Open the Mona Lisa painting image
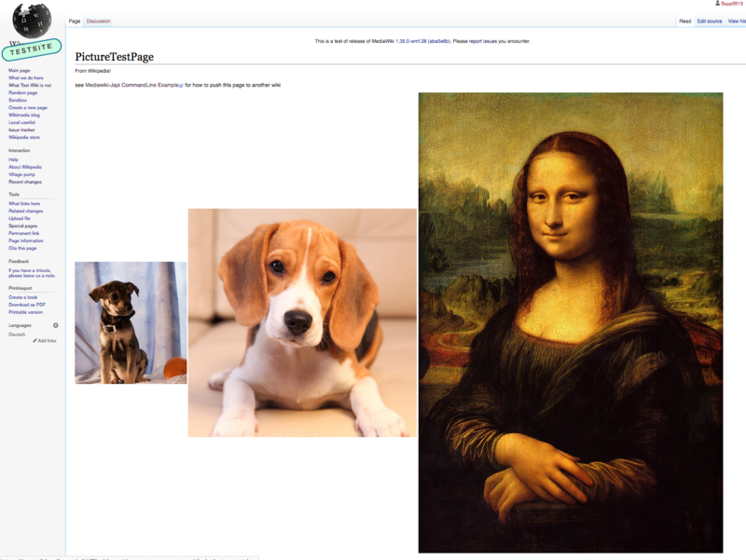This screenshot has width=746, height=560. point(571,322)
